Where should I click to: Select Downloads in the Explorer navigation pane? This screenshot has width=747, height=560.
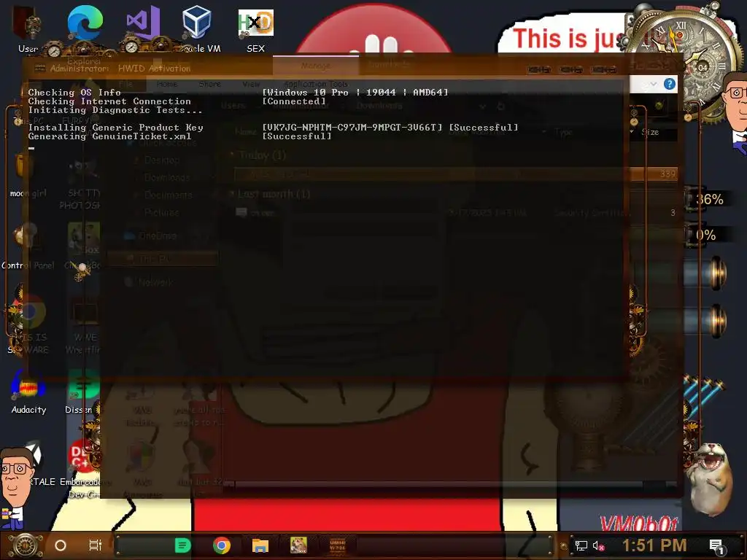click(167, 177)
